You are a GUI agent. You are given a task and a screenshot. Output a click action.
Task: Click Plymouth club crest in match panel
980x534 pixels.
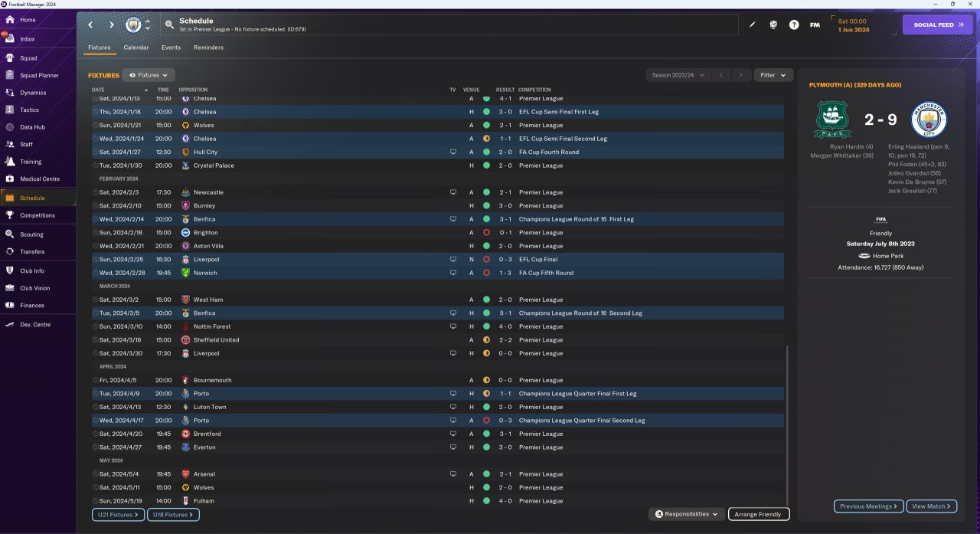pos(832,120)
